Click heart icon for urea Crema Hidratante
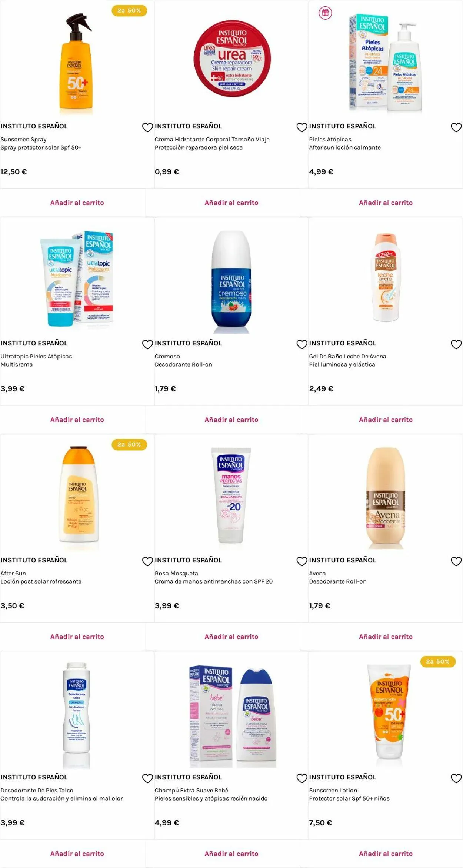 tap(302, 127)
